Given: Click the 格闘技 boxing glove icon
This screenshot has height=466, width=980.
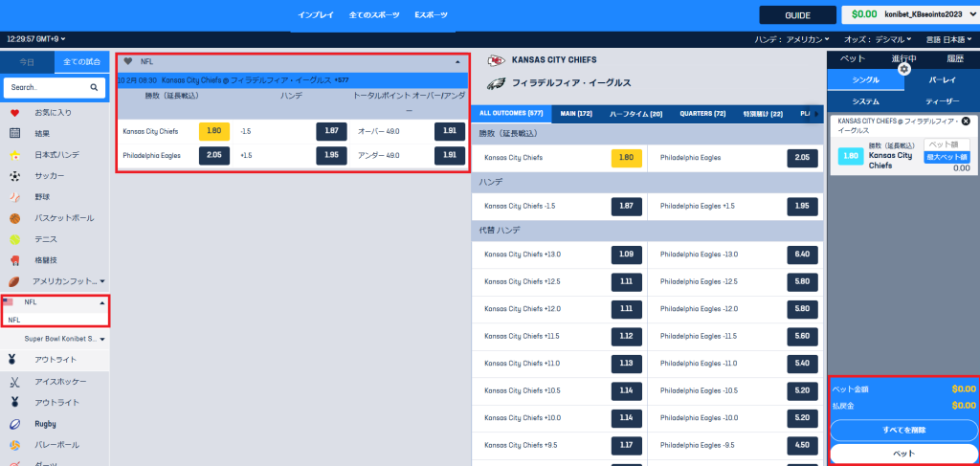Looking at the screenshot, I should (x=15, y=260).
